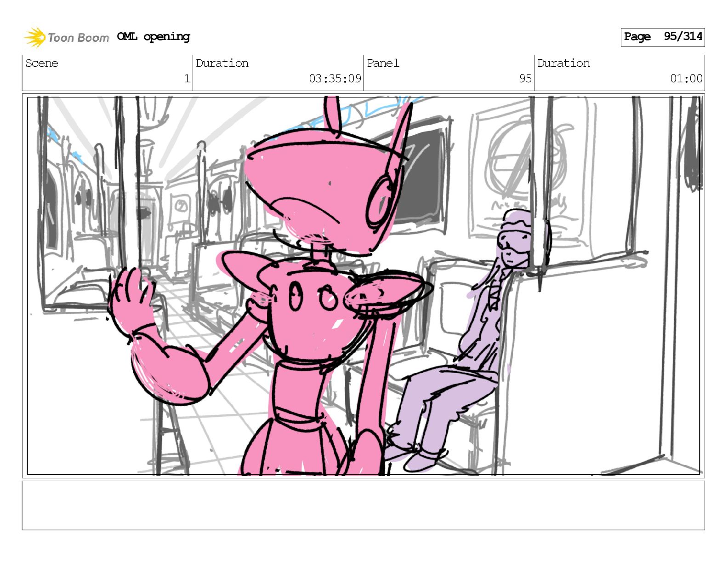728x563 pixels.
Task: Click the scene duration value '03:35:09'
Action: [335, 79]
